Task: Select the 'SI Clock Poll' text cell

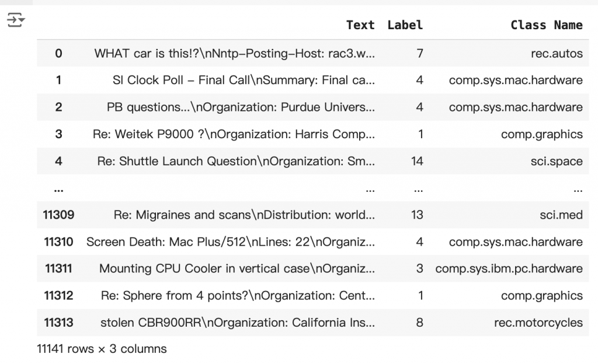Action: [x=244, y=80]
